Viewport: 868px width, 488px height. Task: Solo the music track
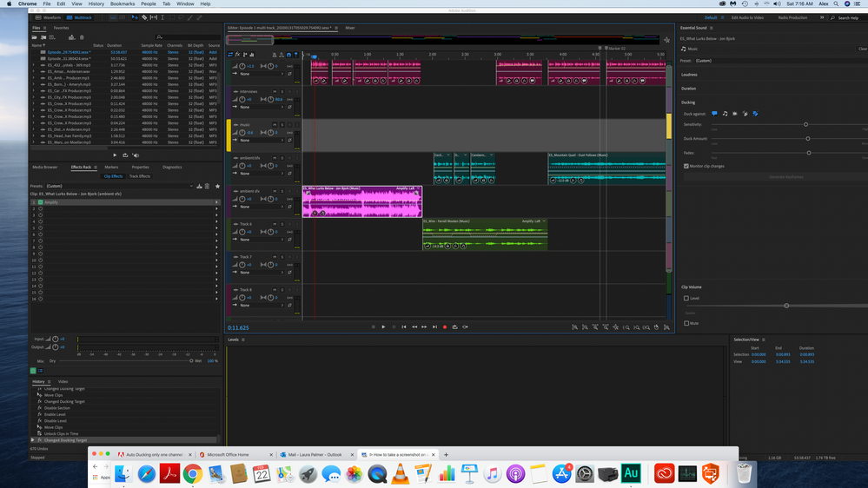(282, 124)
